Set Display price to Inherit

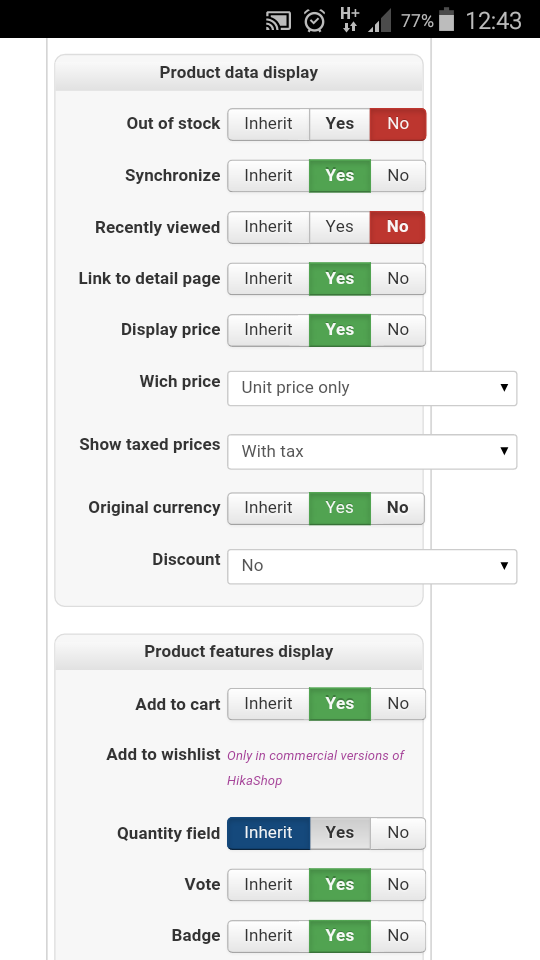click(268, 330)
